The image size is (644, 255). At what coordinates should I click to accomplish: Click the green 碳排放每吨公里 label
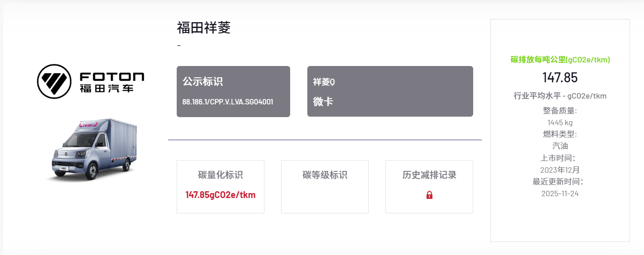[x=560, y=60]
